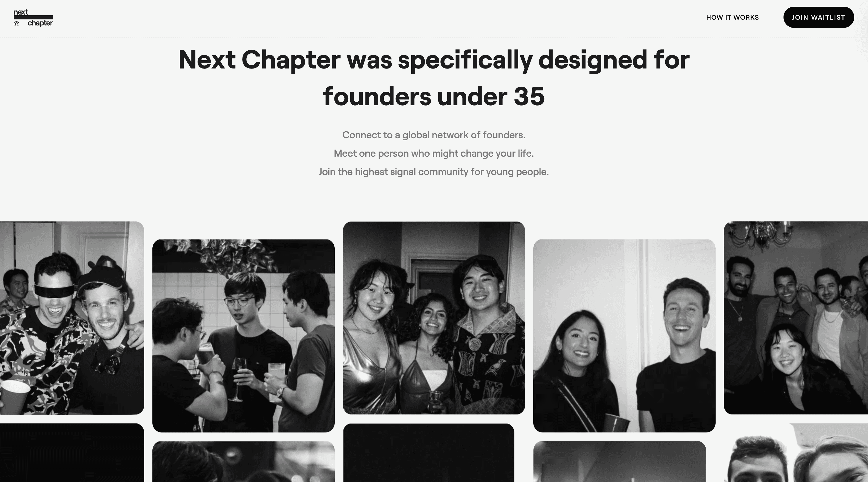This screenshot has height=482, width=868.
Task: Click the black bar in the logo
Action: 33,17
